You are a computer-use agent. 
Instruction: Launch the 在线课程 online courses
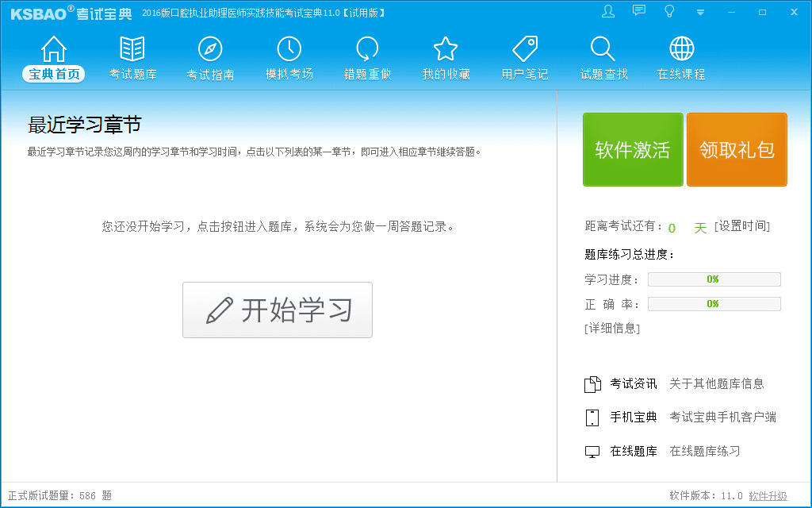tap(681, 57)
